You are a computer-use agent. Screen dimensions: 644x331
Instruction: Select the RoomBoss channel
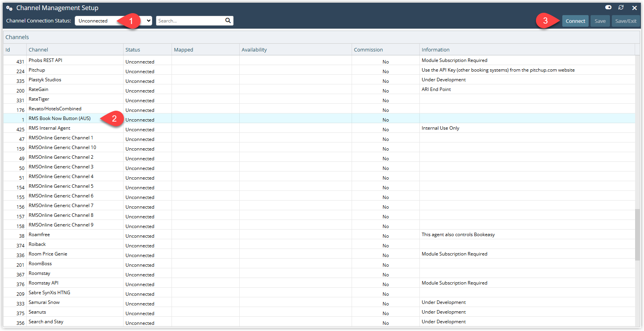point(40,264)
